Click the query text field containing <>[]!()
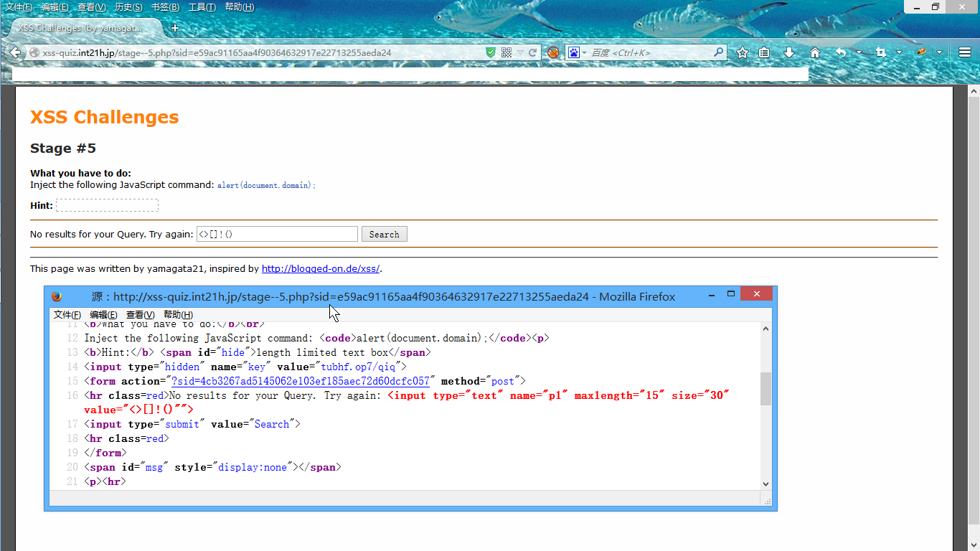 pyautogui.click(x=277, y=234)
